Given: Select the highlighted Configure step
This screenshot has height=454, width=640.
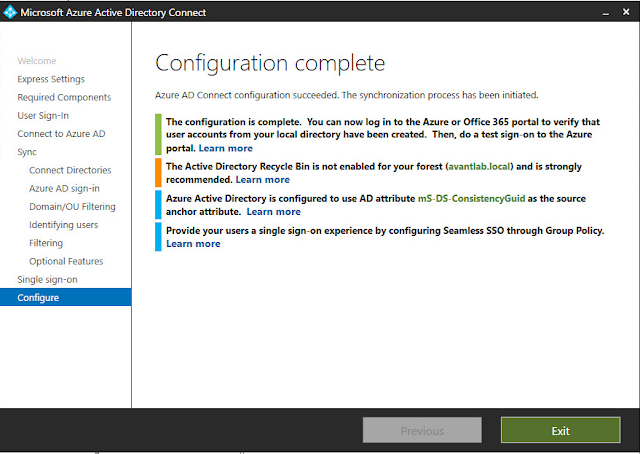Looking at the screenshot, I should coord(65,297).
